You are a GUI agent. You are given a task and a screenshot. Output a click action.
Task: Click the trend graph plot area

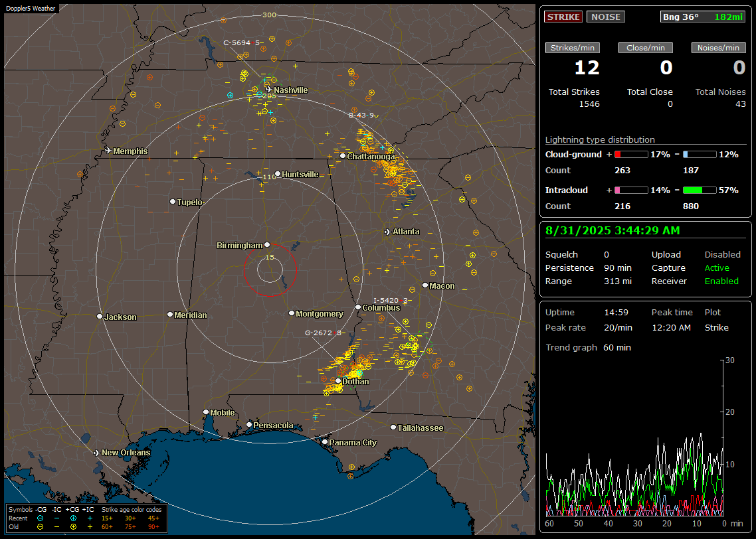click(x=634, y=438)
